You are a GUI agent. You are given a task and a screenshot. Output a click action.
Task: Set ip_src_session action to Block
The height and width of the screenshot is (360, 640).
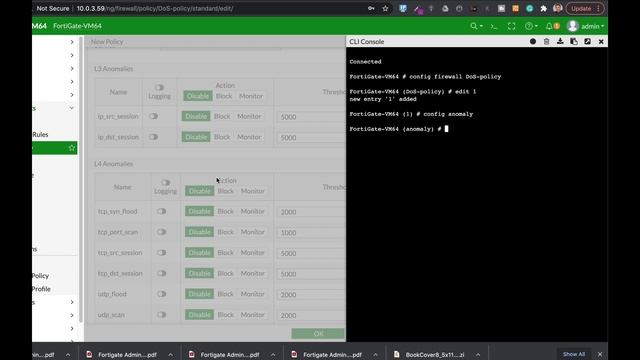[222, 116]
